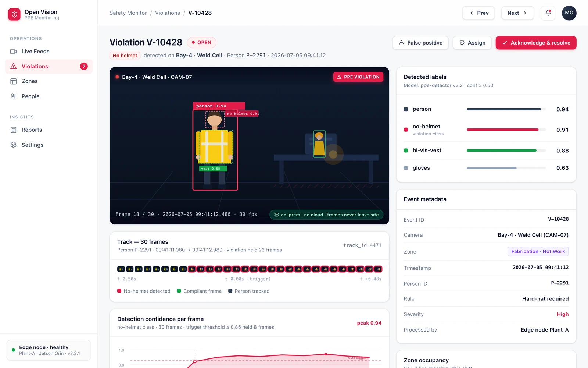The height and width of the screenshot is (368, 588).
Task: Click the 'Fabrication · Hot Work' zone tag
Action: (x=538, y=251)
